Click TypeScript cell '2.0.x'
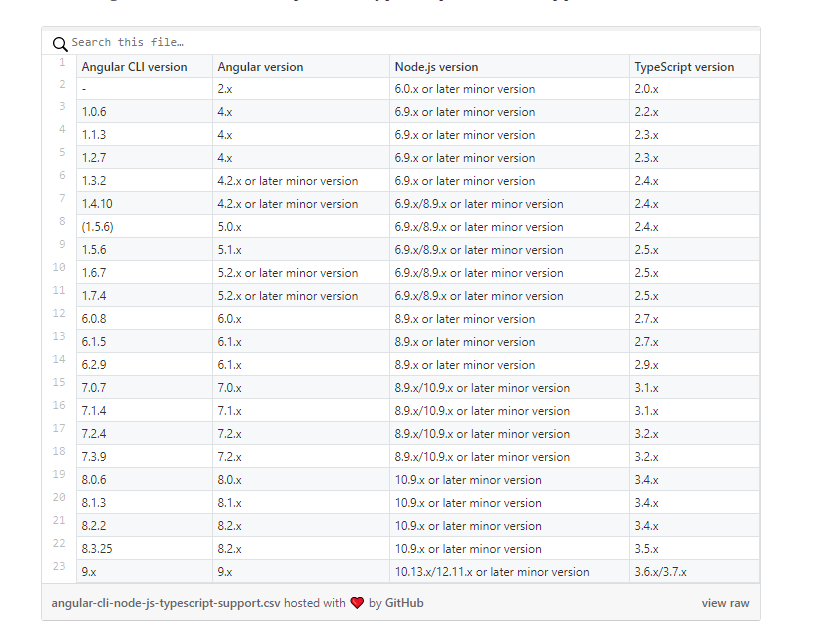 [x=695, y=89]
